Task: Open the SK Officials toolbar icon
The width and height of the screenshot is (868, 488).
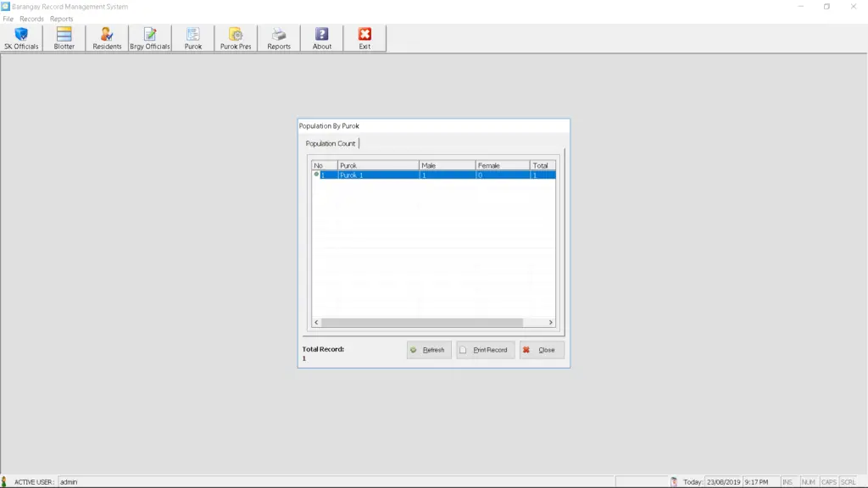Action: [19, 37]
